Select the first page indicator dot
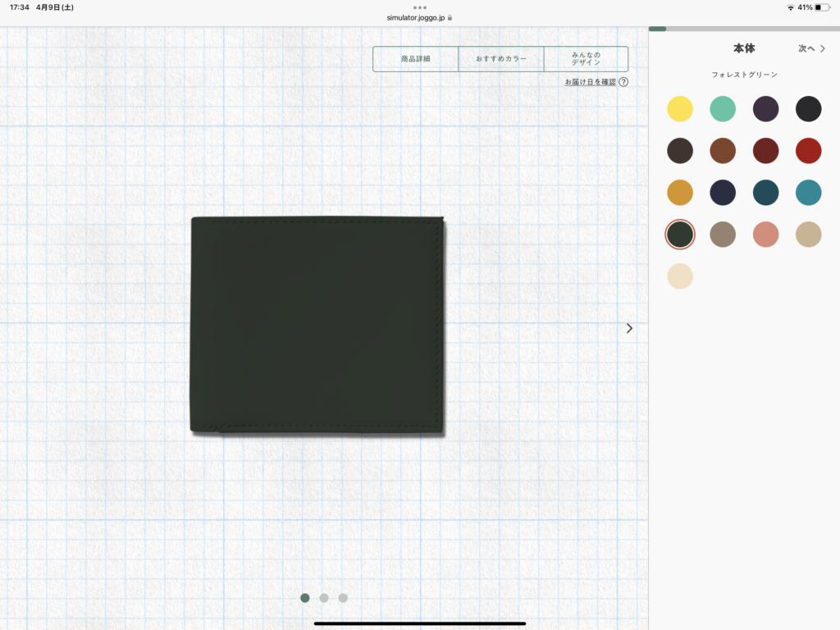Image resolution: width=840 pixels, height=630 pixels. [305, 598]
